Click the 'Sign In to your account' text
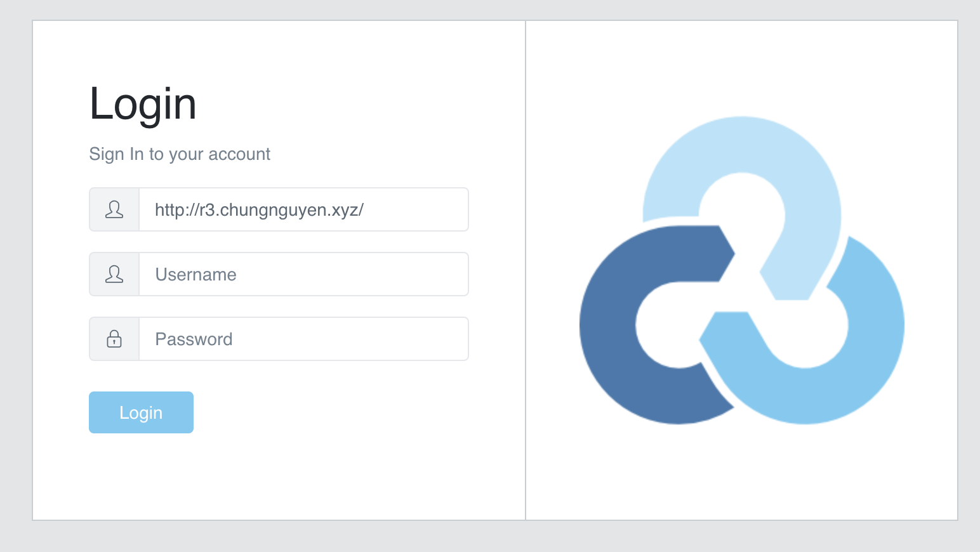Viewport: 980px width, 552px height. pos(180,154)
